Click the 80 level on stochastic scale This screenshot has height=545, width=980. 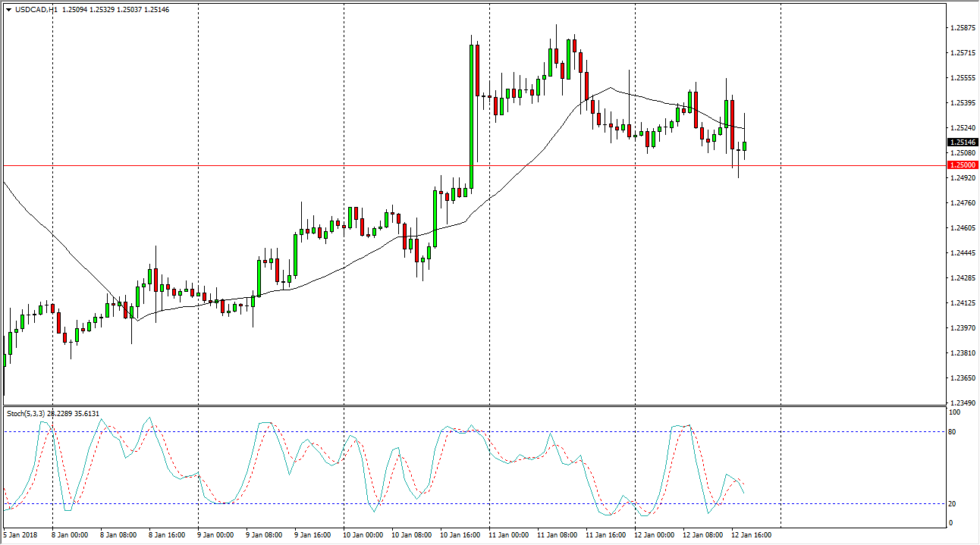click(x=954, y=432)
